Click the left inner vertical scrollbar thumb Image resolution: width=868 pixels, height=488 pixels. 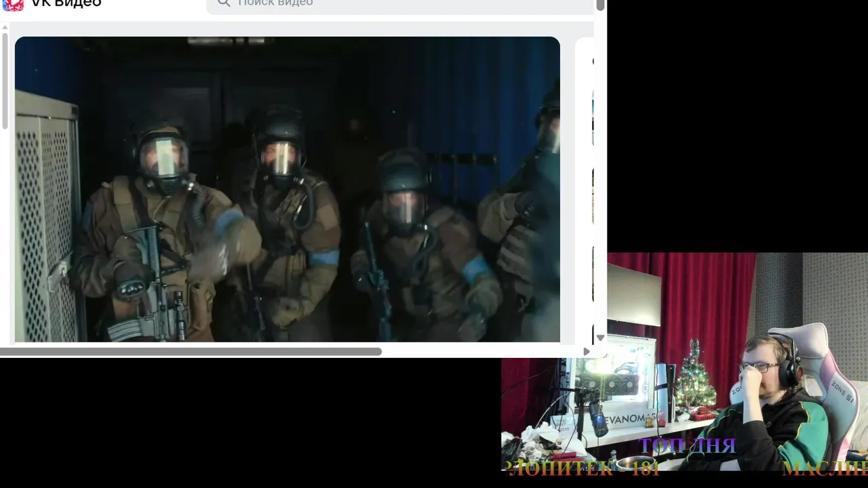[5, 81]
